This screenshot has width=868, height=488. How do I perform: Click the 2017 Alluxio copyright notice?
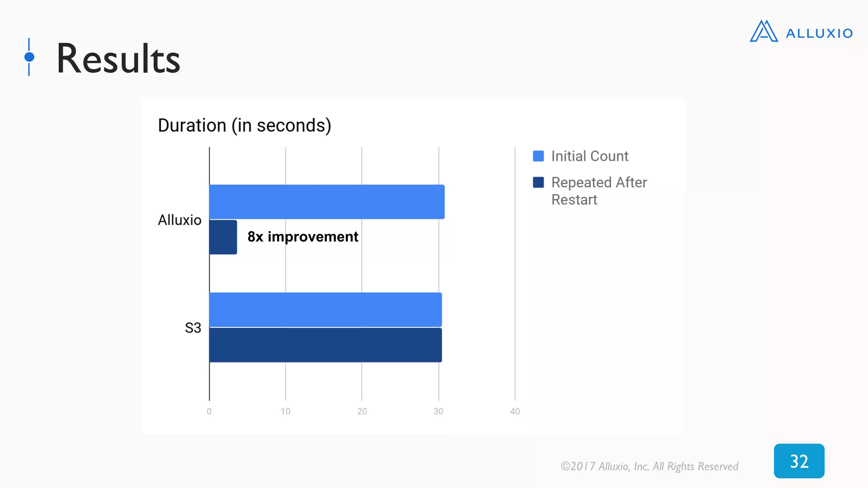649,466
